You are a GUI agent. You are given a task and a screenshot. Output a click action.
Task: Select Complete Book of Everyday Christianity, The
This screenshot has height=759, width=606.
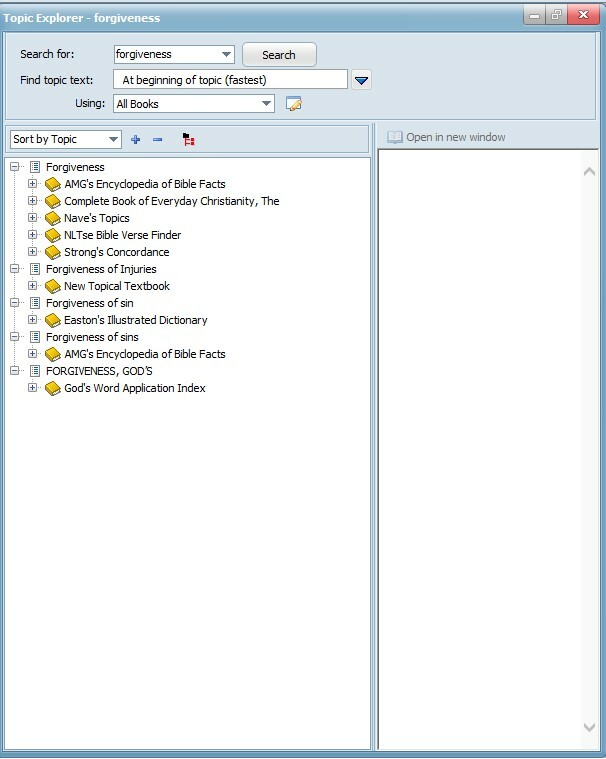(172, 201)
